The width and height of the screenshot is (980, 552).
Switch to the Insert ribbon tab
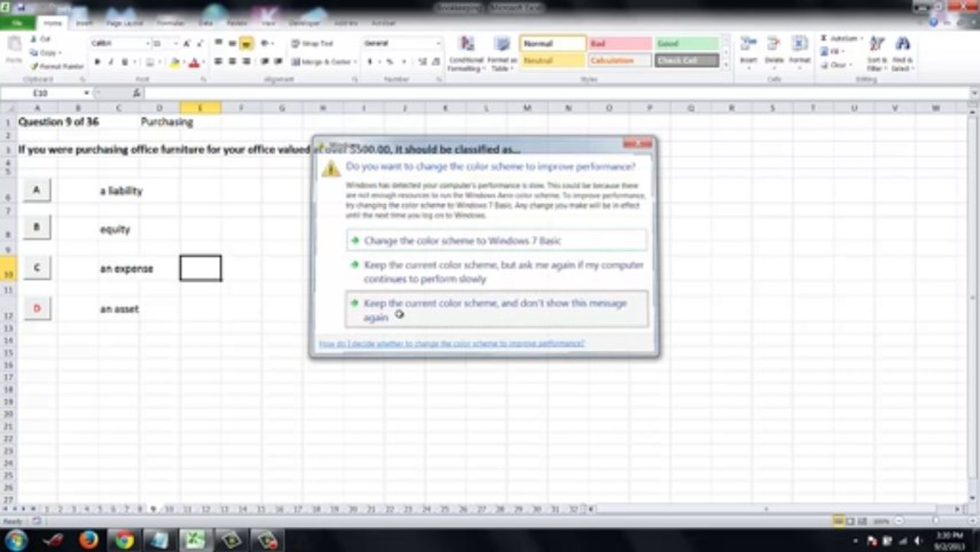point(84,23)
